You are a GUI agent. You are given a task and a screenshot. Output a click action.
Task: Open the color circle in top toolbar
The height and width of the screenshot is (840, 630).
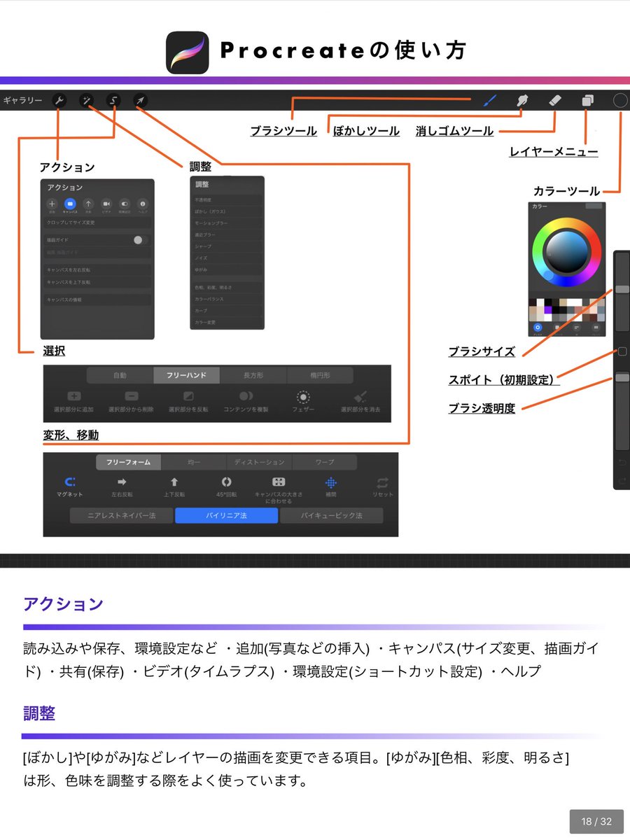point(620,101)
